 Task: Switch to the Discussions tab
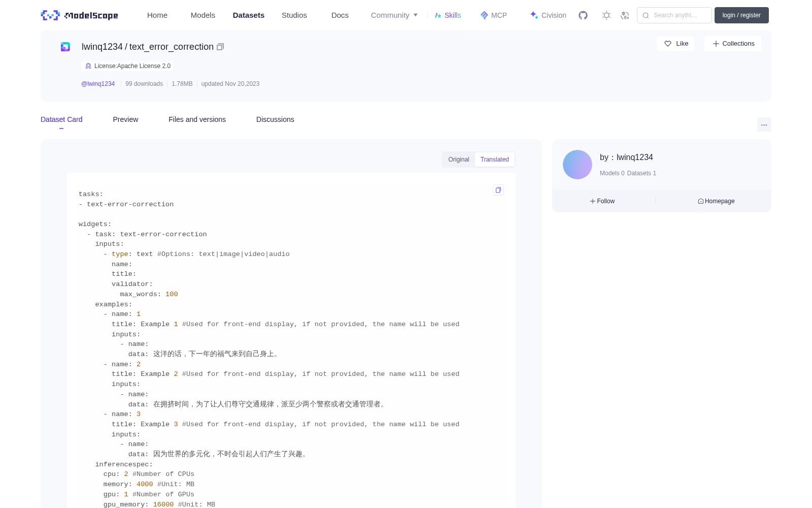(x=275, y=119)
